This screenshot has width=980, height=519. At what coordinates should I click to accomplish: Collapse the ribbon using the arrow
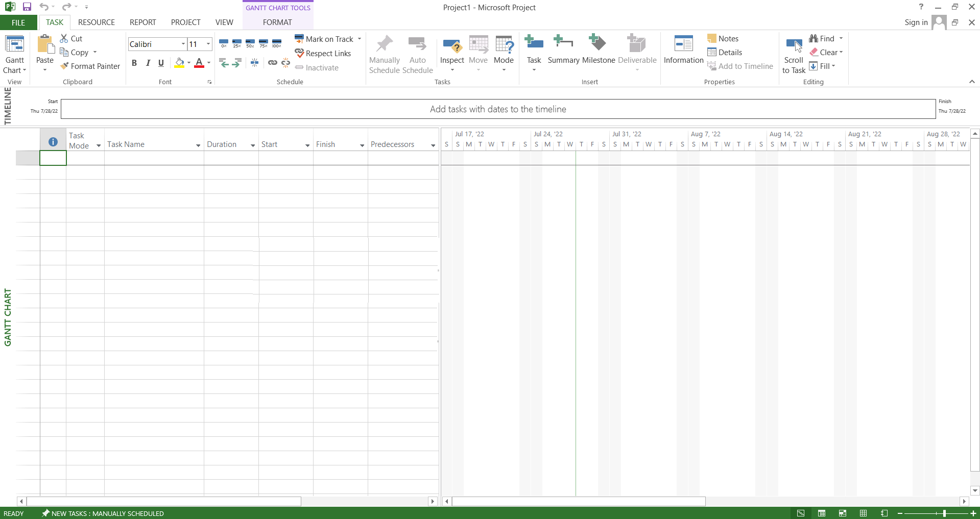point(972,82)
